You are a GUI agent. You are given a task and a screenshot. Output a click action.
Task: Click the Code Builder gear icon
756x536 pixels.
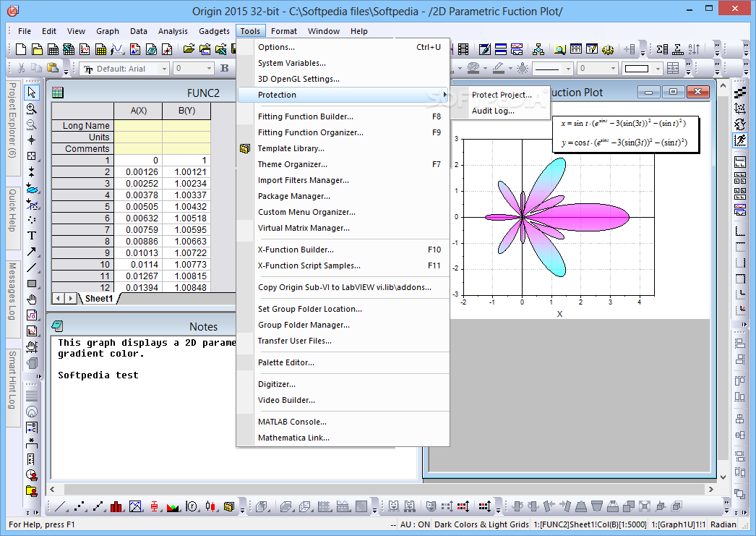tap(608, 49)
